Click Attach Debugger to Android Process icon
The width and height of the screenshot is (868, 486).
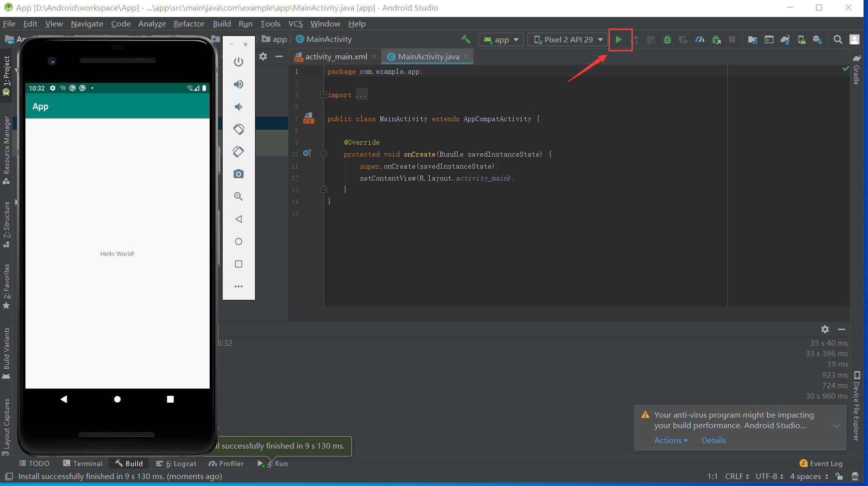pyautogui.click(x=716, y=39)
